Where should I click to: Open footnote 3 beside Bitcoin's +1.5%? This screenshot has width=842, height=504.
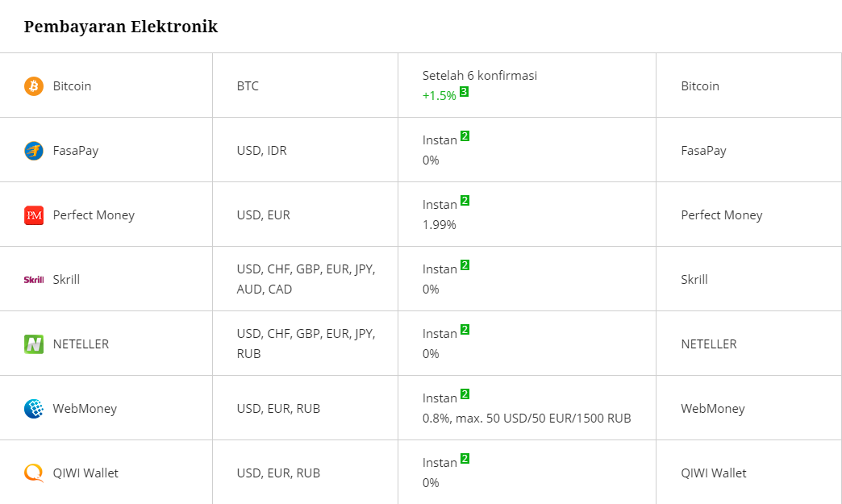465,92
